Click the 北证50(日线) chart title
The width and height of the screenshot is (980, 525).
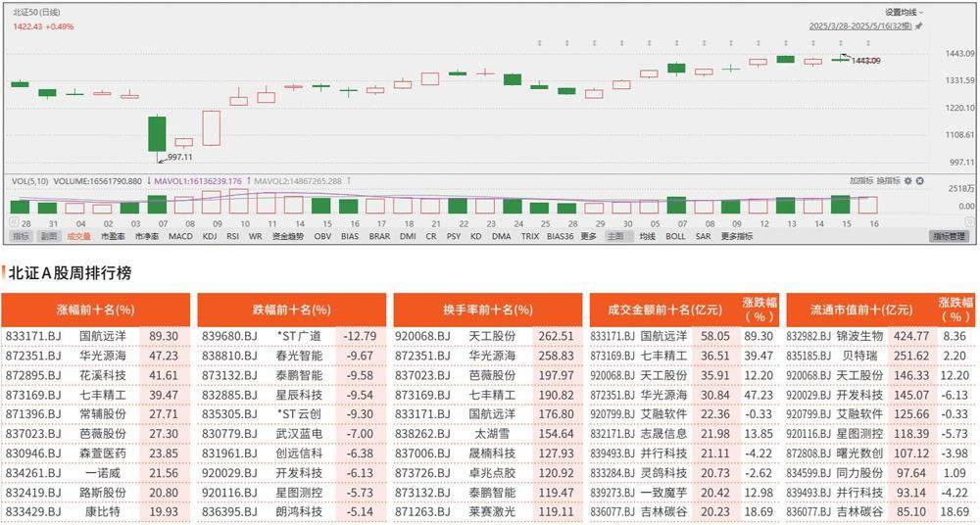tap(37, 13)
